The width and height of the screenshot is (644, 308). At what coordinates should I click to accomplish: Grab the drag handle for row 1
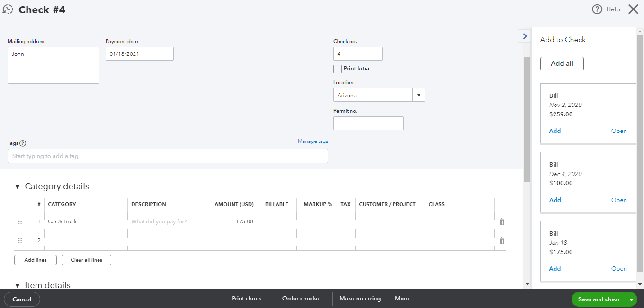click(20, 222)
